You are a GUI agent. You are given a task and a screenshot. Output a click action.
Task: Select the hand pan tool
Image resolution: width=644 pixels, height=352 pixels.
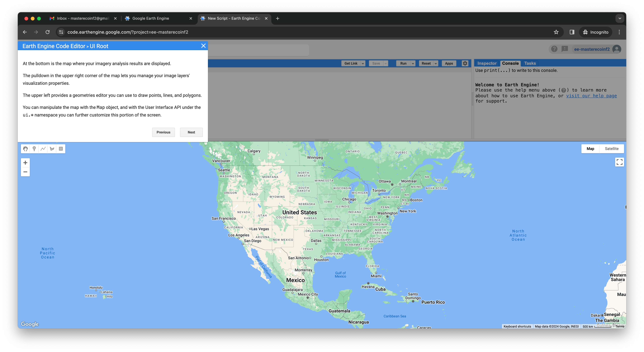pyautogui.click(x=25, y=149)
